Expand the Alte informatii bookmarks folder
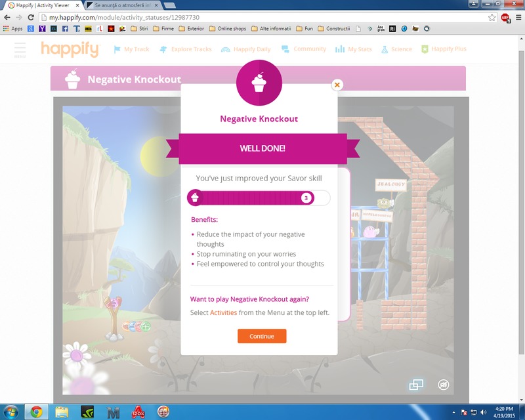525x420 pixels. (x=271, y=29)
